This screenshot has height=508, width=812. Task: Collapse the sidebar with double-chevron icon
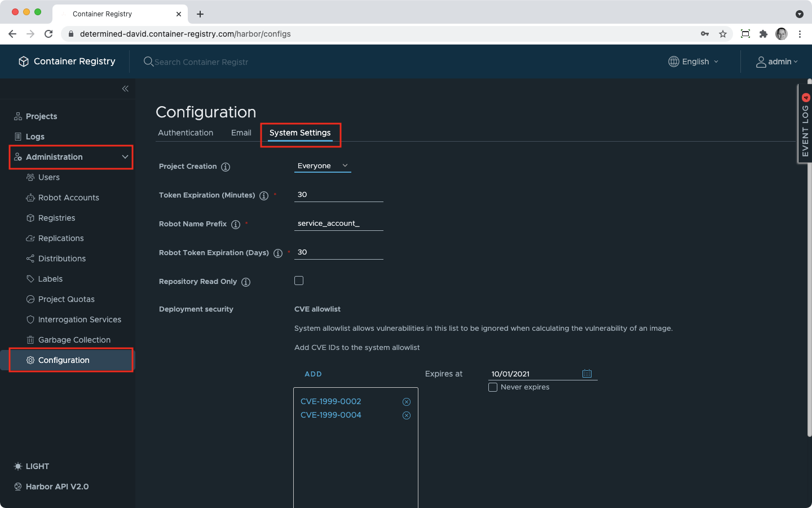pyautogui.click(x=125, y=89)
